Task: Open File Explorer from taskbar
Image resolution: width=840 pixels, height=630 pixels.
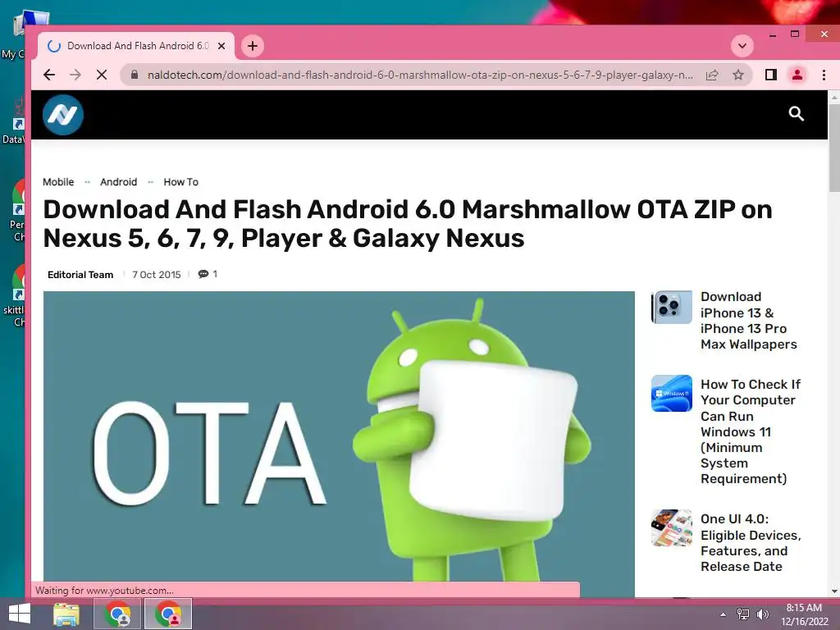Action: coord(66,614)
